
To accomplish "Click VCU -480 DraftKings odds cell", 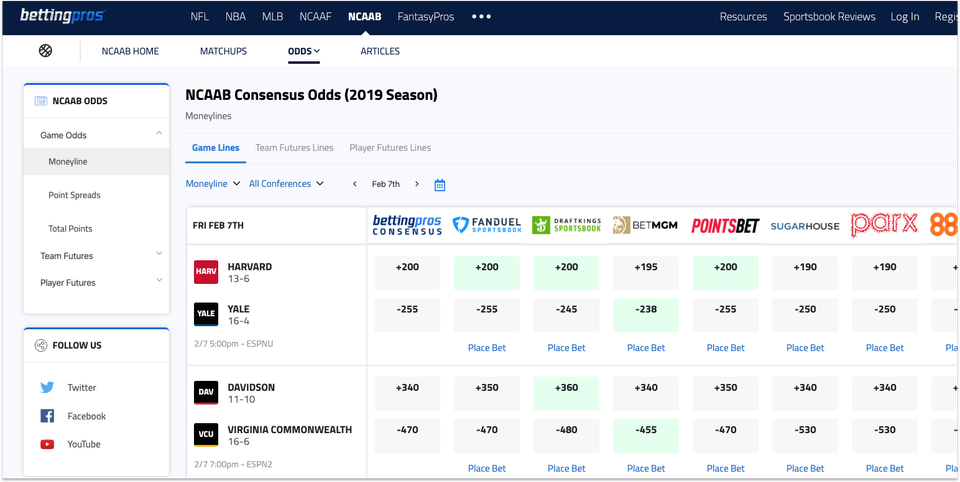I will (x=566, y=435).
